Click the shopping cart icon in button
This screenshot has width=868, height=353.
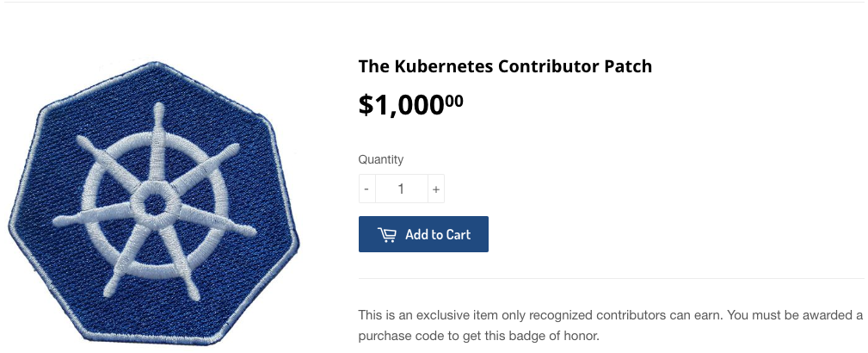coord(386,234)
